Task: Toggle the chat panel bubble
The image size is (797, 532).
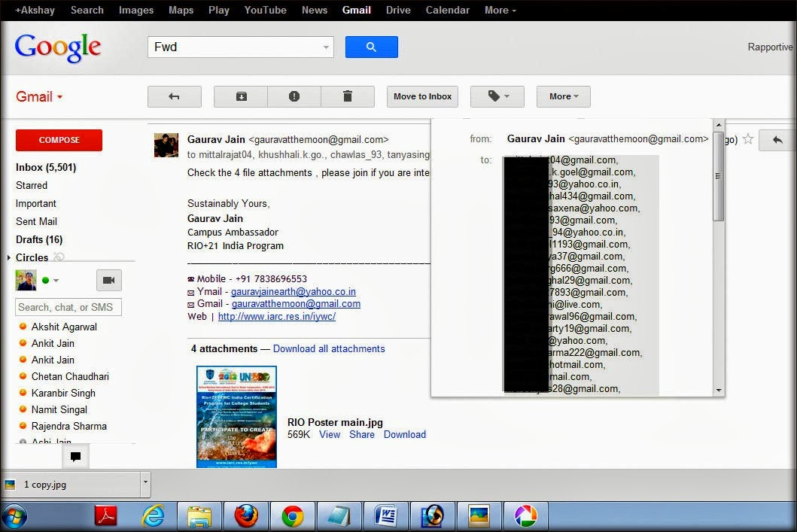Action: tap(75, 457)
